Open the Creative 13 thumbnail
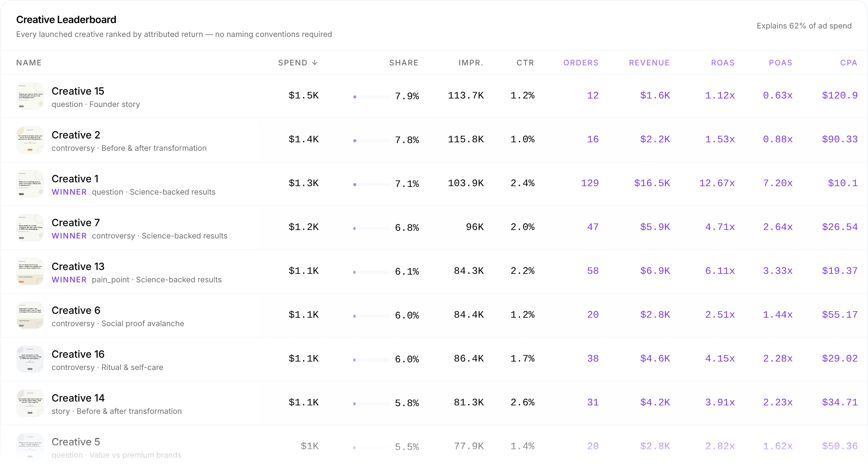This screenshot has width=868, height=470. (30, 272)
